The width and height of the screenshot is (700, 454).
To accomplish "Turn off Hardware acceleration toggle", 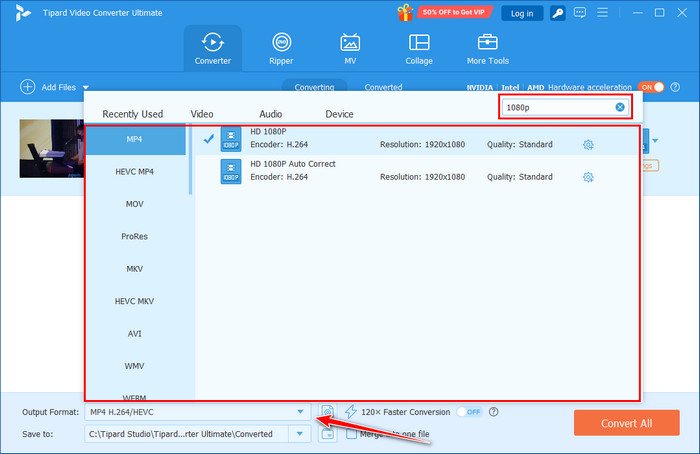I will click(651, 87).
